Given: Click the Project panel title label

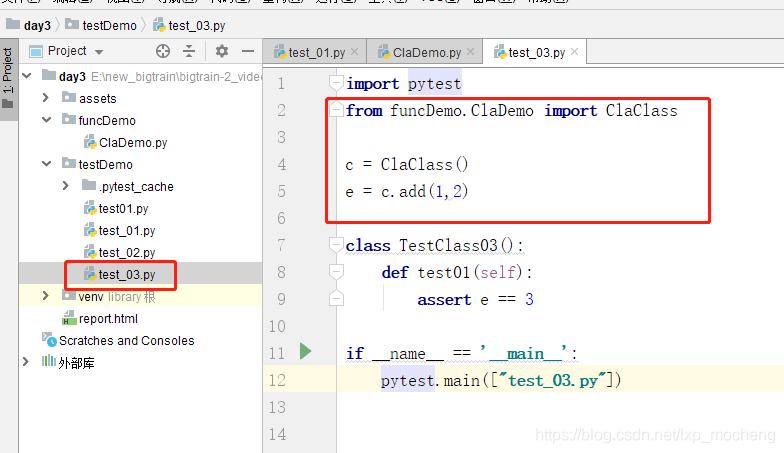Looking at the screenshot, I should (x=67, y=51).
